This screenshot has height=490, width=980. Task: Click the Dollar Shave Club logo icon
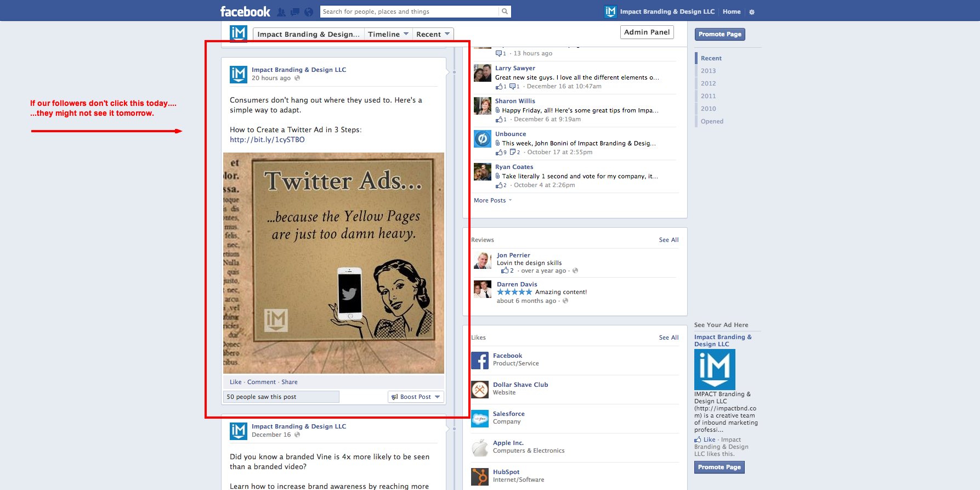tap(480, 390)
